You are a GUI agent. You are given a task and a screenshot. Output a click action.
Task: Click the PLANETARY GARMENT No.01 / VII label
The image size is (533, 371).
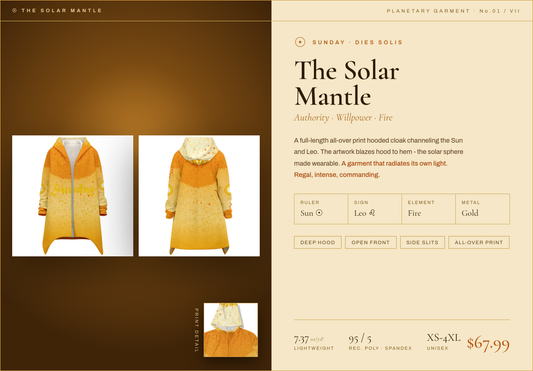453,11
